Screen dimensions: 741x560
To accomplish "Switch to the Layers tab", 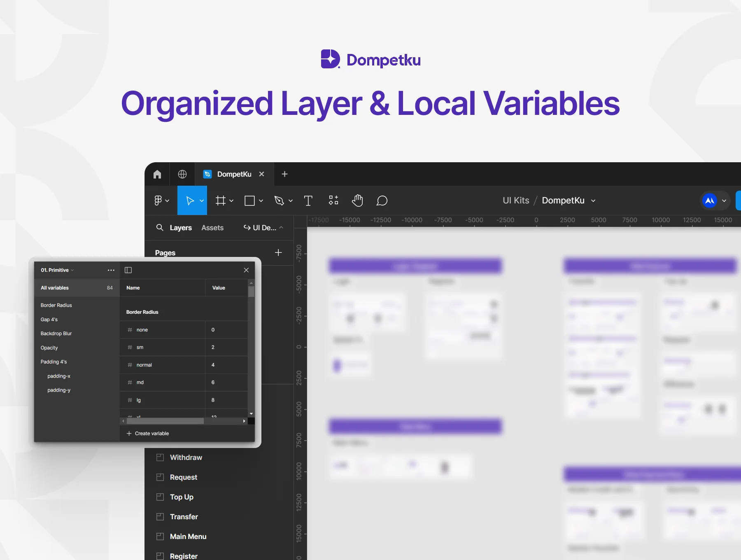I will pyautogui.click(x=181, y=228).
